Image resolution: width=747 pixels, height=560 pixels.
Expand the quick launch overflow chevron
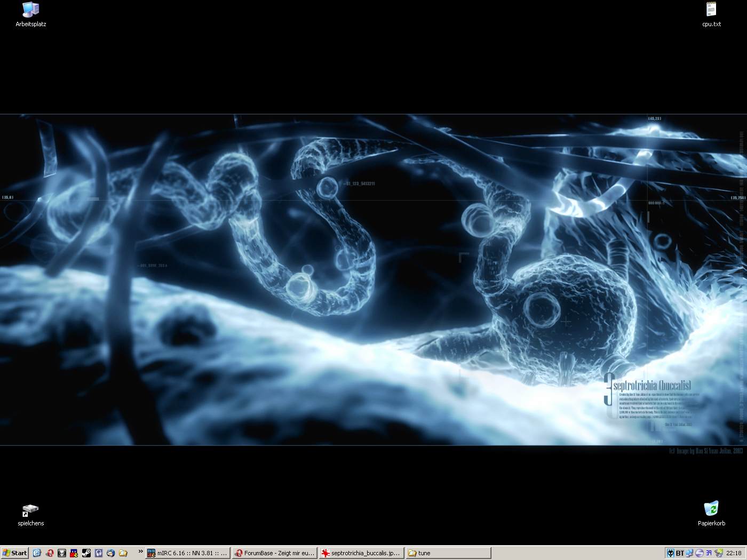[x=140, y=551]
